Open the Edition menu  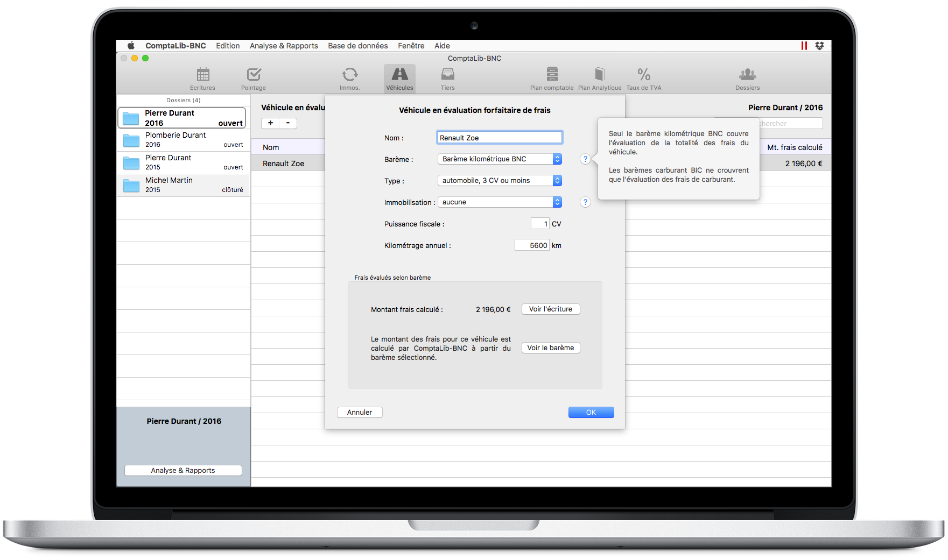tap(228, 46)
